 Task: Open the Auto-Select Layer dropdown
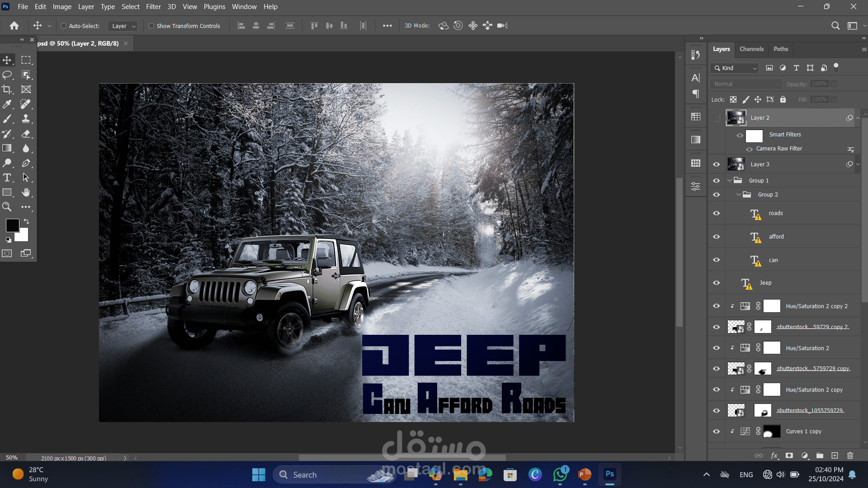coord(123,26)
